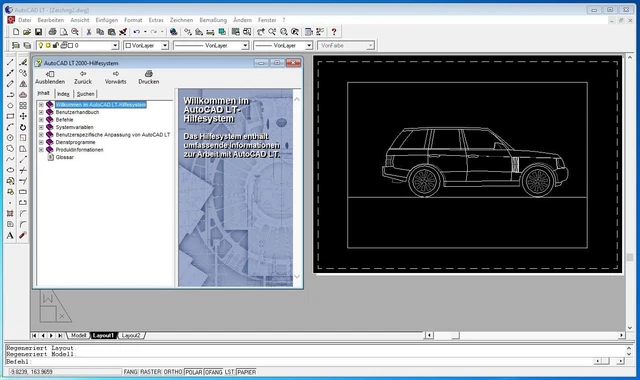Open the Glossar help entry

tap(64, 157)
